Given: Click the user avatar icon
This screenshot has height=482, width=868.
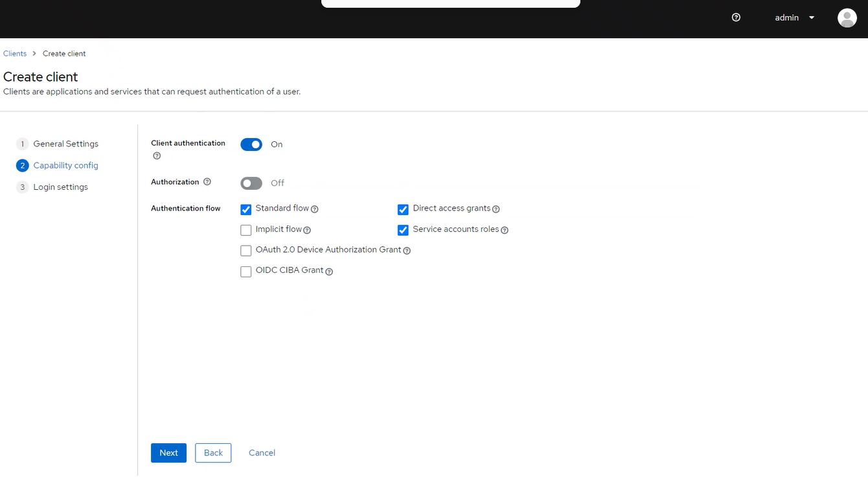Looking at the screenshot, I should coord(847,18).
